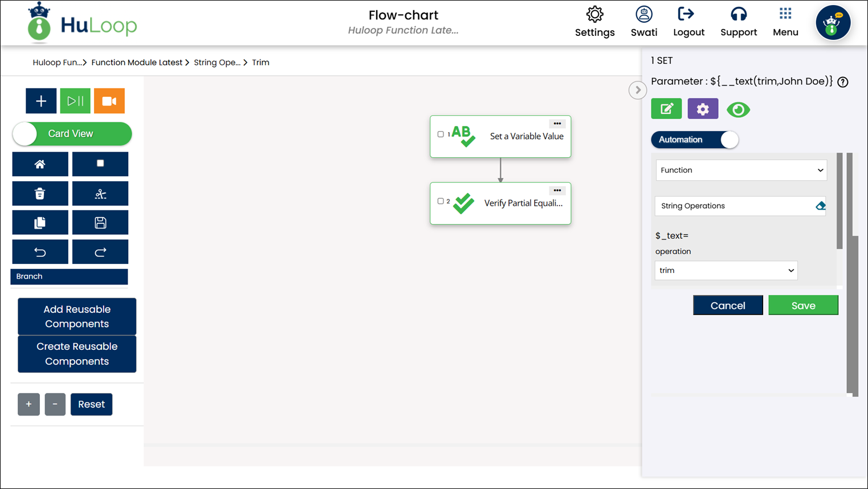Viewport: 868px width, 489px height.
Task: Click the home icon button
Action: [40, 164]
